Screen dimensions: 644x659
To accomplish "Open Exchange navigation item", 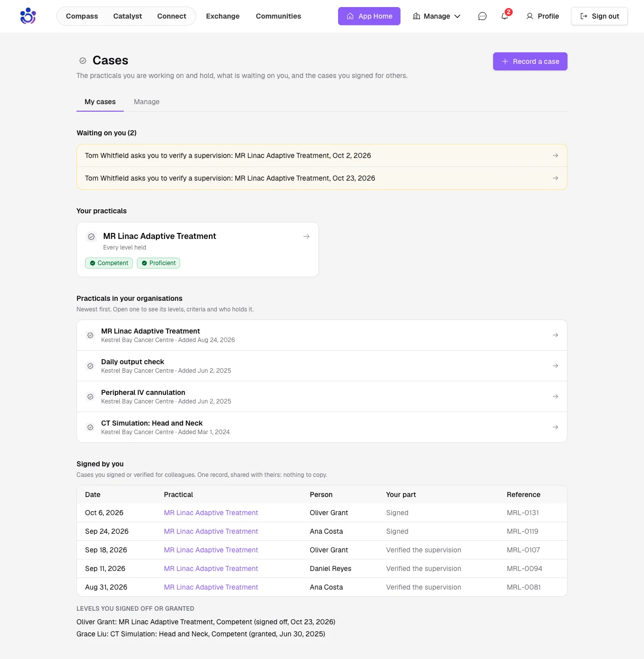I will pyautogui.click(x=223, y=16).
